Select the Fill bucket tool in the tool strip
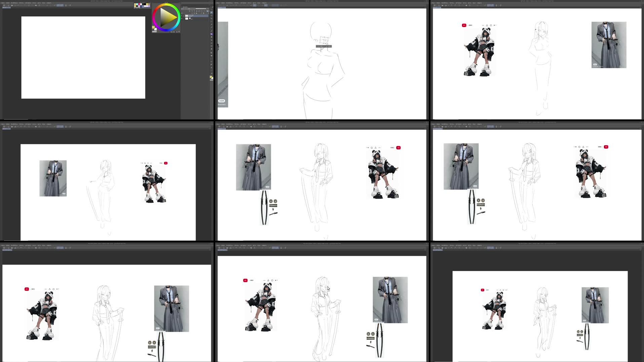The width and height of the screenshot is (644, 362). click(211, 49)
